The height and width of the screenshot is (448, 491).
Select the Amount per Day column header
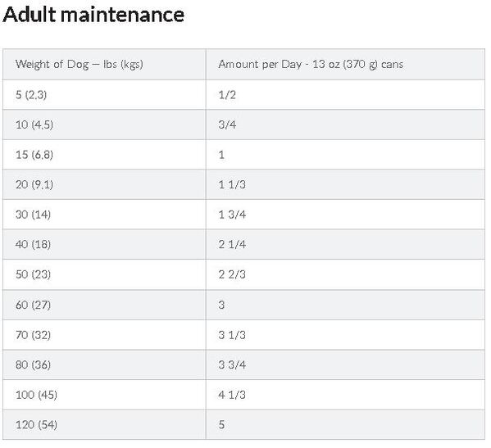(345, 64)
